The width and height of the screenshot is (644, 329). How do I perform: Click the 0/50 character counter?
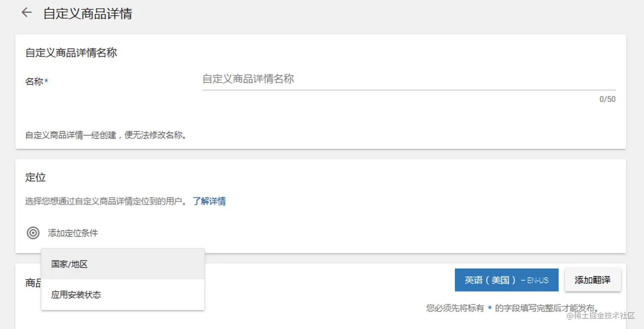607,99
